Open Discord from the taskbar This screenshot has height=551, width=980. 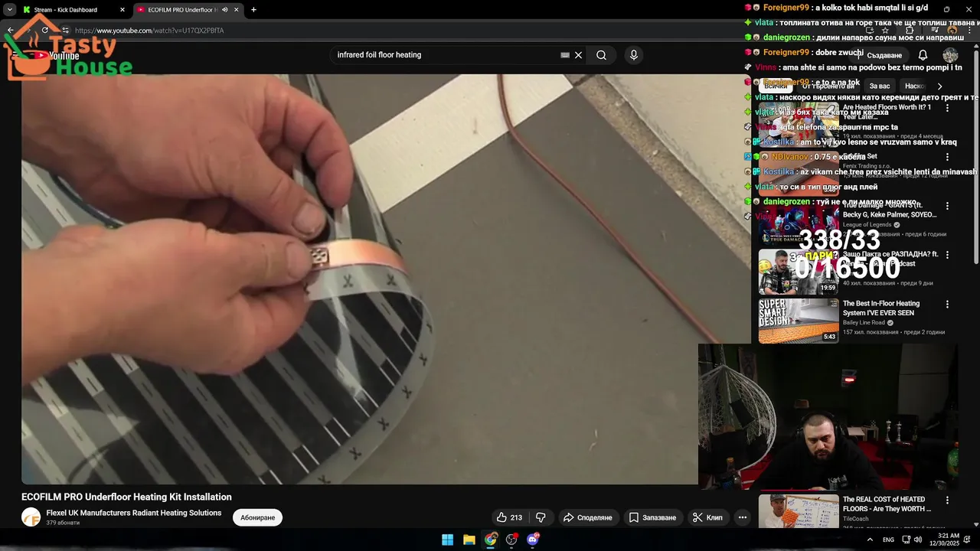coord(533,540)
